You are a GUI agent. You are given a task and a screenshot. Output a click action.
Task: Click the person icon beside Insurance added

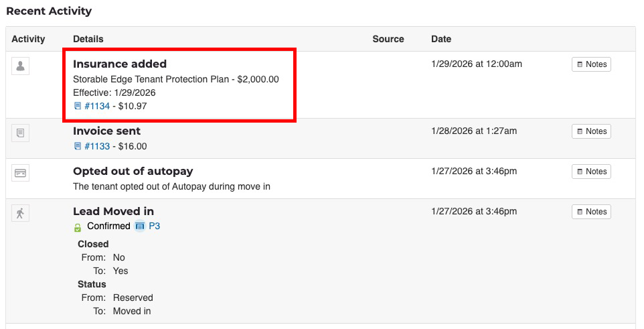(x=20, y=66)
